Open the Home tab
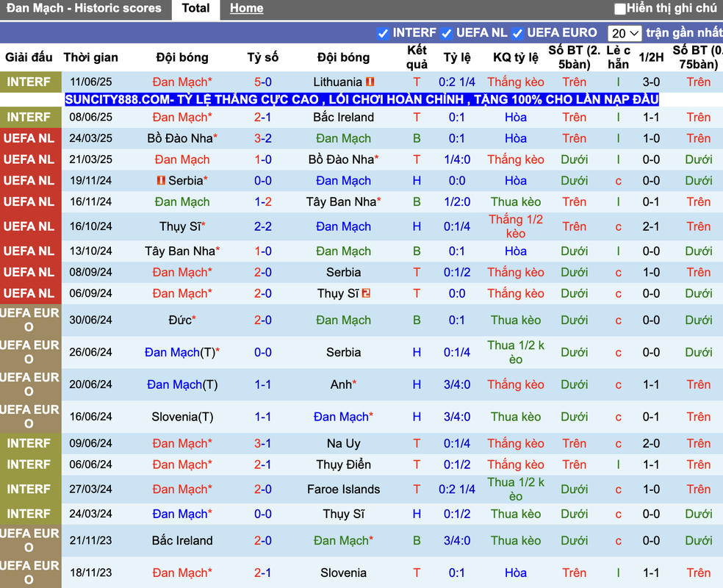Screen dimensions: 723x588 [x=247, y=8]
